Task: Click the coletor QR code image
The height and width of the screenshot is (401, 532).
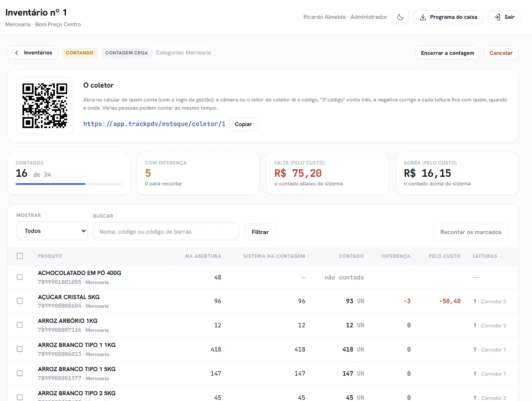Action: (x=45, y=106)
